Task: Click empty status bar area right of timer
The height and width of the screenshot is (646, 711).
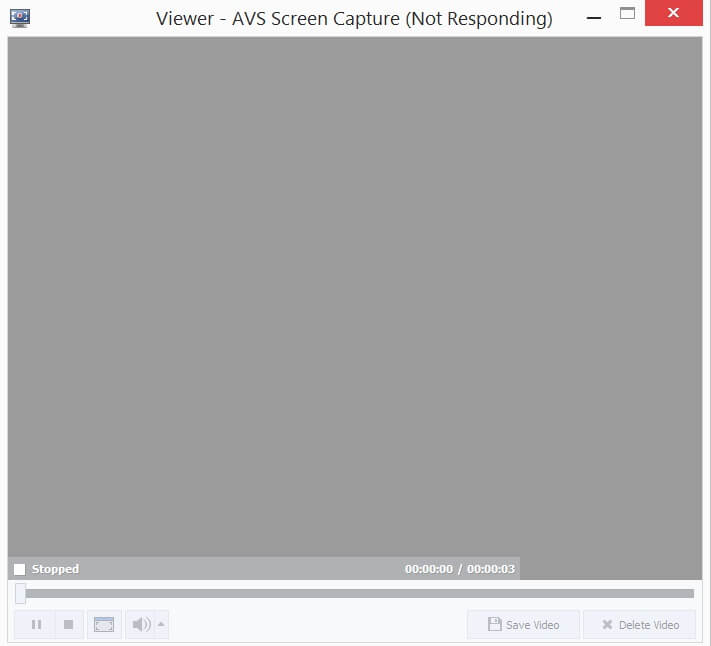Action: point(610,569)
